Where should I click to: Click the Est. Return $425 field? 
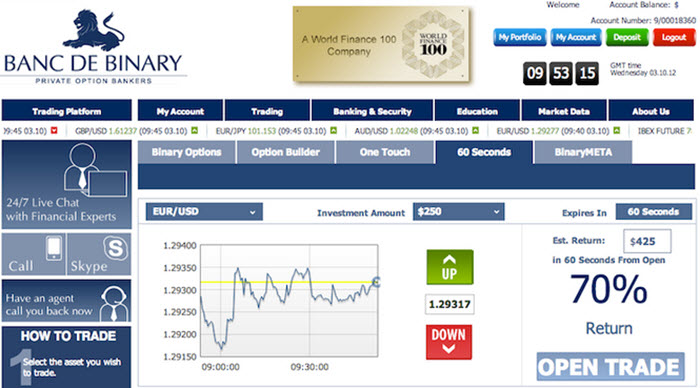(x=647, y=241)
